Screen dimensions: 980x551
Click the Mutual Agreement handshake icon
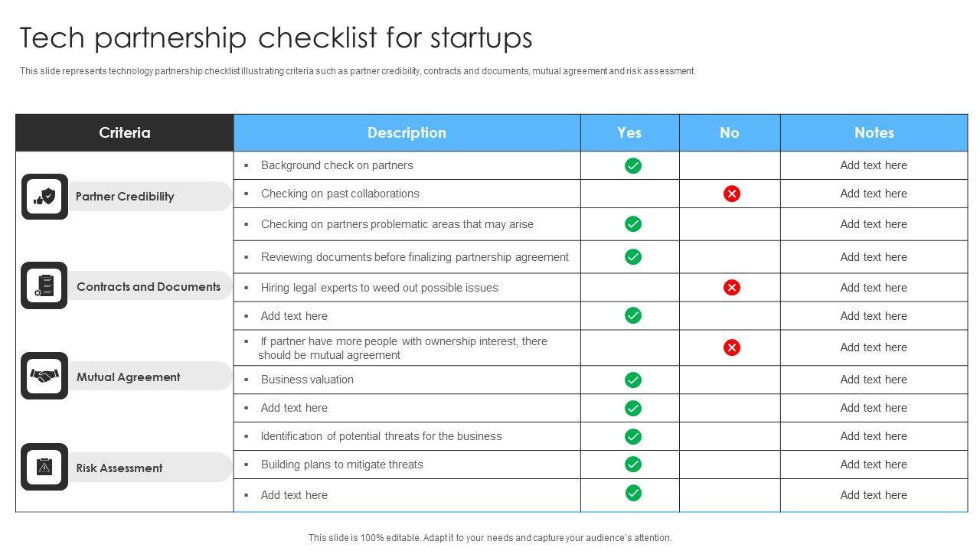(x=44, y=376)
